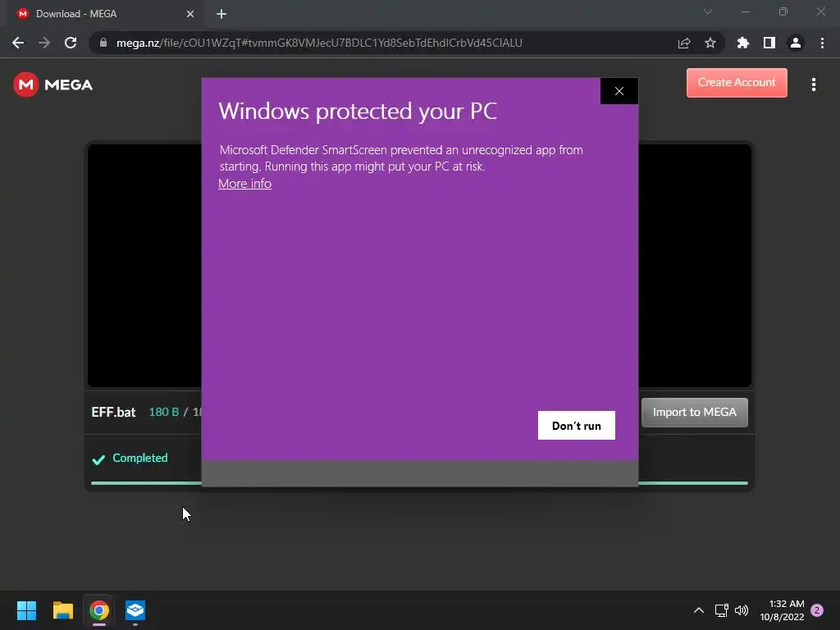840x630 pixels.
Task: Click Import to MEGA button
Action: (x=694, y=412)
